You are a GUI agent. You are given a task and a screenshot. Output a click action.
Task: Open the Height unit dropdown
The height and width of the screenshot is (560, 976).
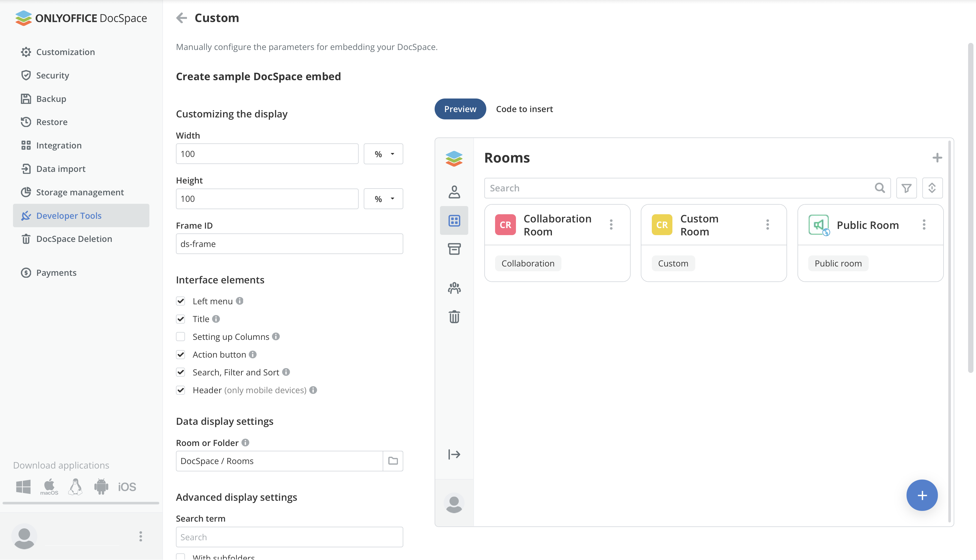coord(384,199)
